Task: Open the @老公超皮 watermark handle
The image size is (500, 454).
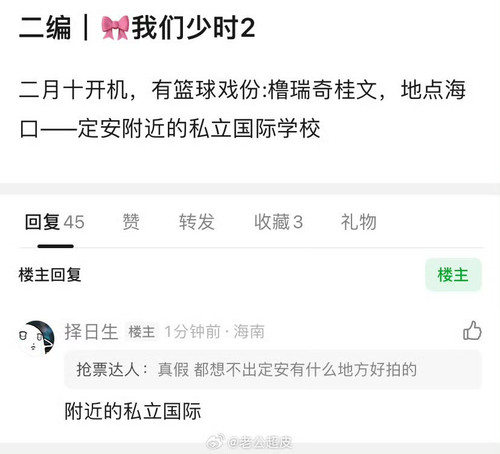Action: point(259,442)
